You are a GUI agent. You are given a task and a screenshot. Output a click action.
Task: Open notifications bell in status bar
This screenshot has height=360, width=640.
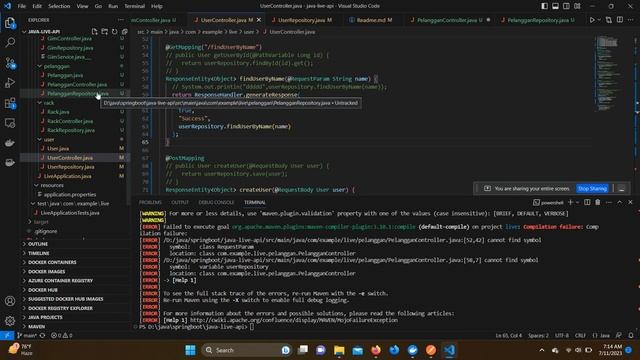pyautogui.click(x=631, y=335)
